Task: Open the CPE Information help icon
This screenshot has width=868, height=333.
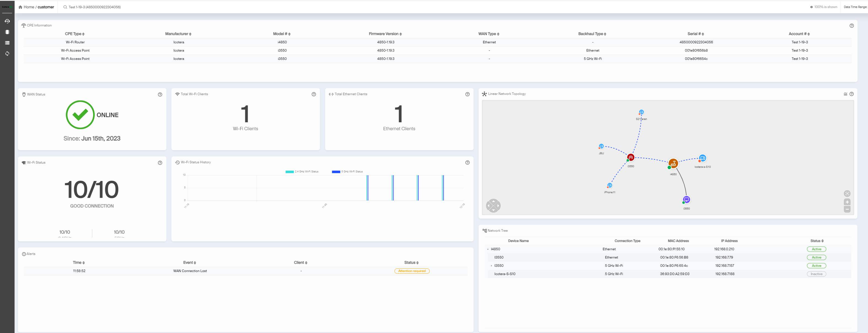Action: click(852, 25)
